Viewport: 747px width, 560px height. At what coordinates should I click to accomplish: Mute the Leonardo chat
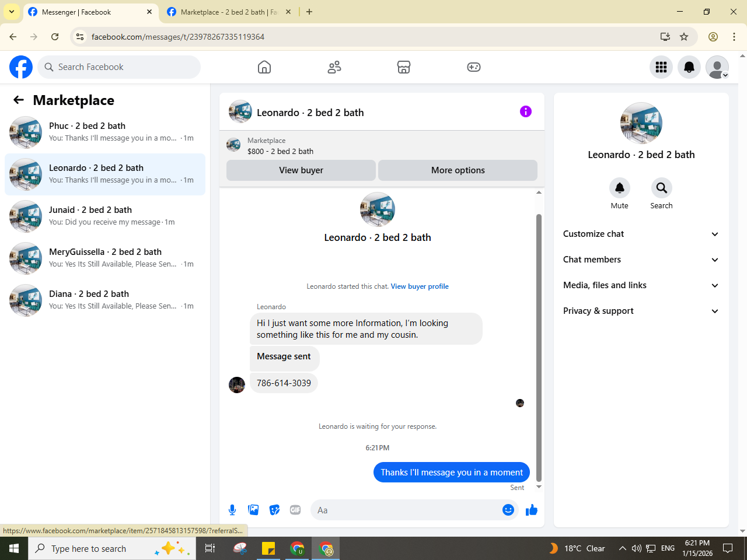[x=620, y=188]
